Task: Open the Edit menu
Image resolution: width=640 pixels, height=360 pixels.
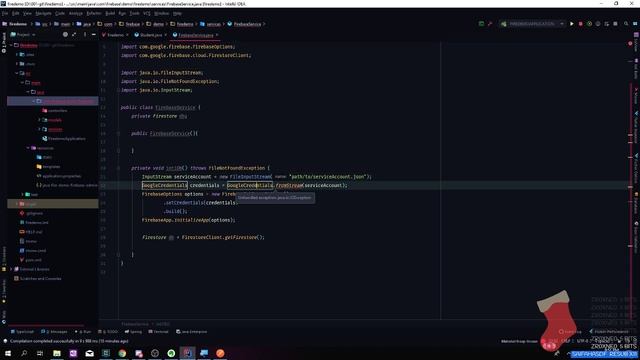Action: (16, 13)
